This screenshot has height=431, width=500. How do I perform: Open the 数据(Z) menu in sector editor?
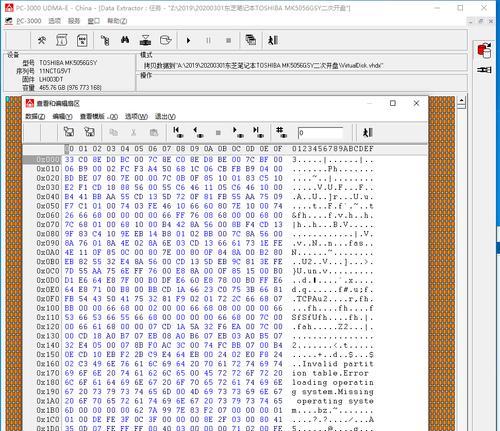click(x=35, y=116)
